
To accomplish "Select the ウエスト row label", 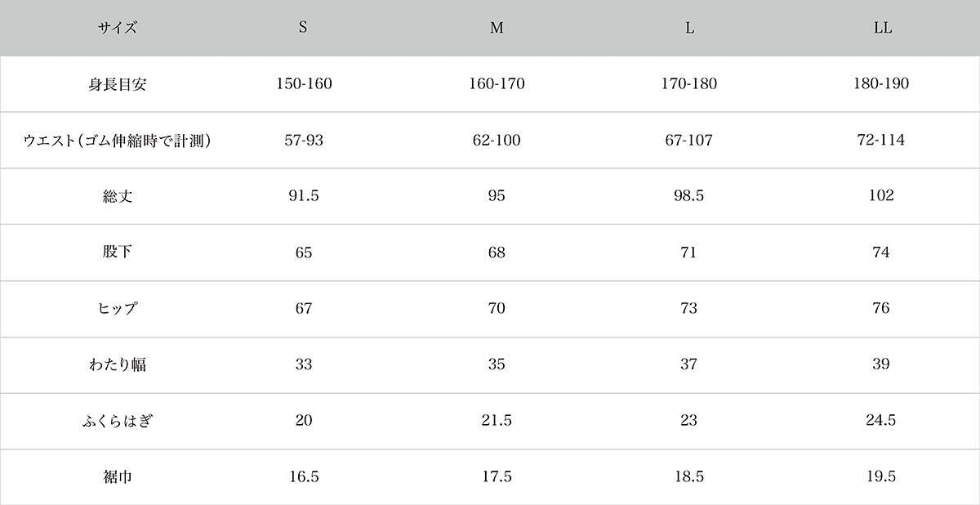I will [x=119, y=141].
